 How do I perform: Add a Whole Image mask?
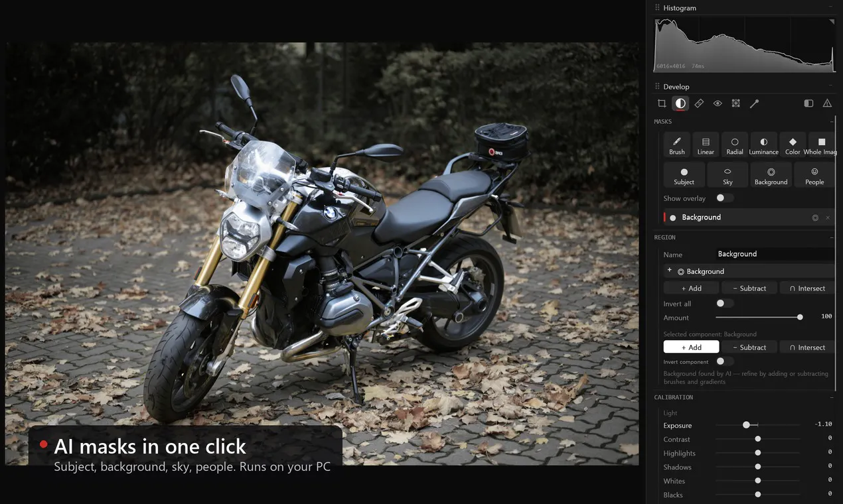click(x=822, y=145)
